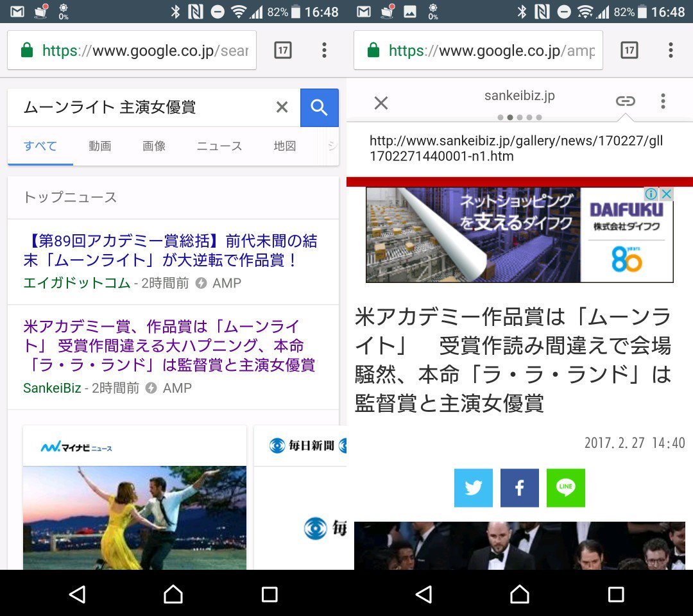Image resolution: width=693 pixels, height=616 pixels.
Task: Tap the エイガドットコム source label
Action: click(77, 283)
